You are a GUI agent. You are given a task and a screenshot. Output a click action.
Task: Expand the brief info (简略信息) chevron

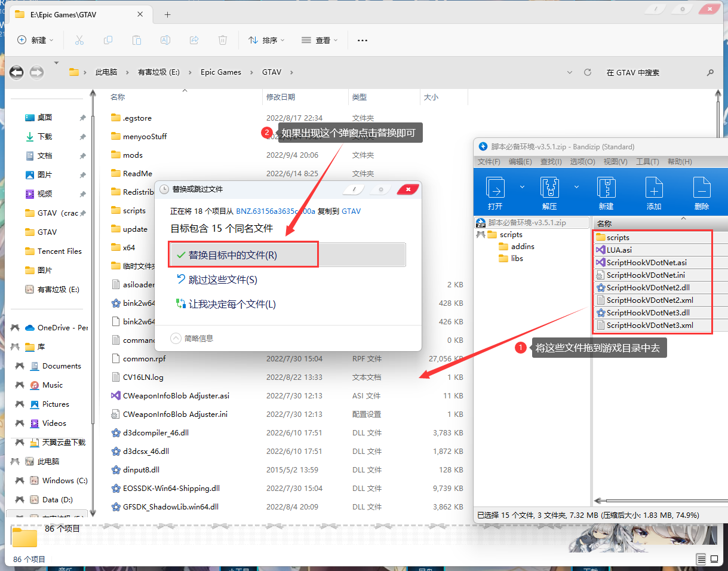[x=176, y=338]
